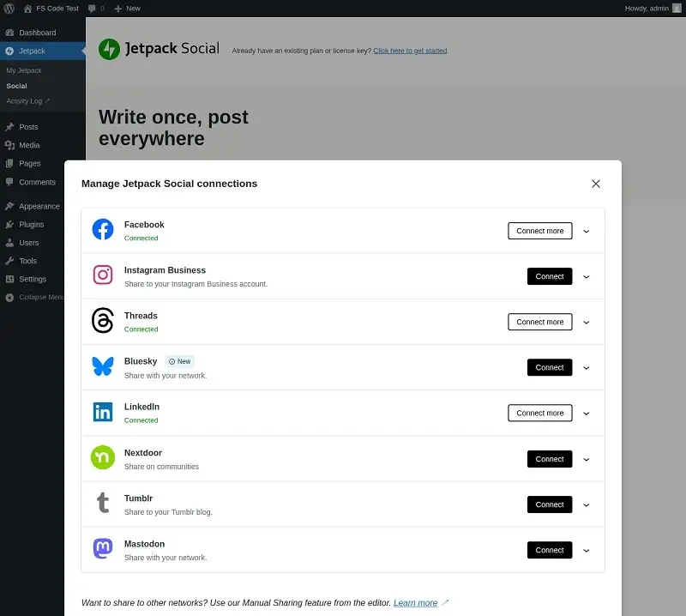Click the Tools wrench icon

tap(9, 261)
